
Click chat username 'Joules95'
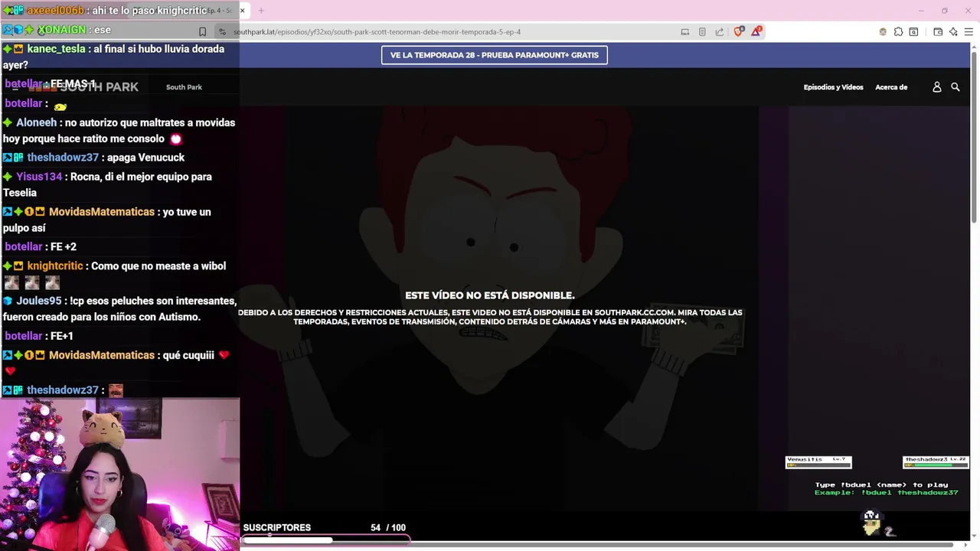[x=39, y=302]
